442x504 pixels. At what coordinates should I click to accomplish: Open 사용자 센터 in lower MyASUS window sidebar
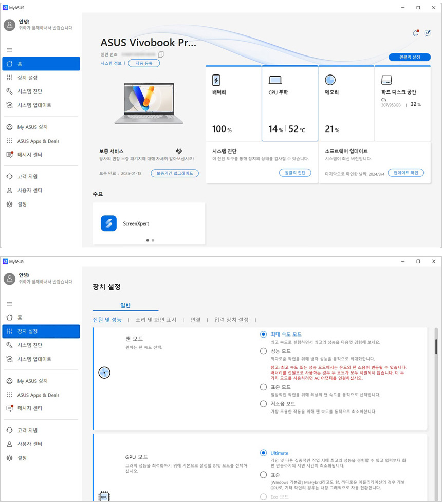[41, 444]
